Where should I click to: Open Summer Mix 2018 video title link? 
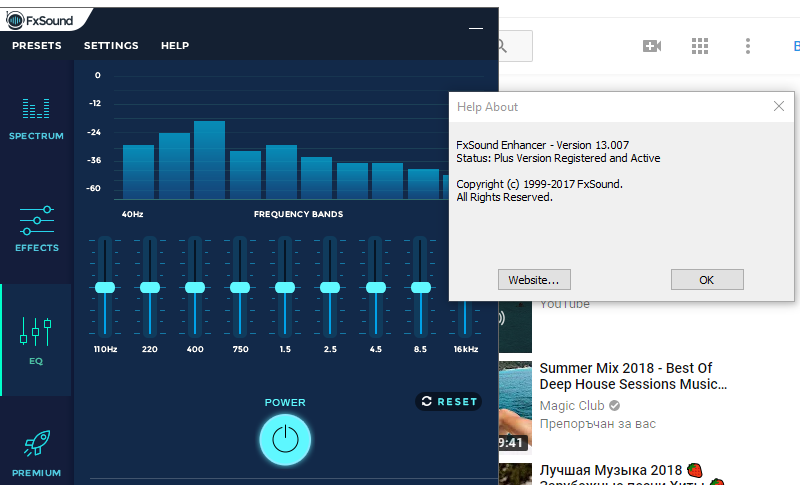tap(633, 376)
